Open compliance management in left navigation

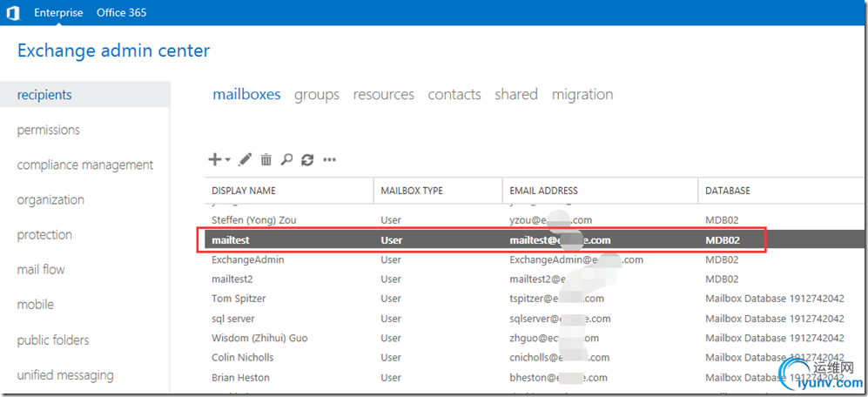85,165
